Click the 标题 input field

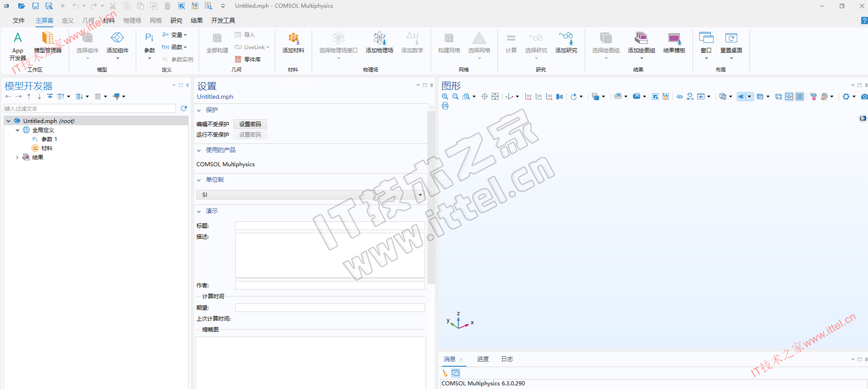click(x=330, y=226)
